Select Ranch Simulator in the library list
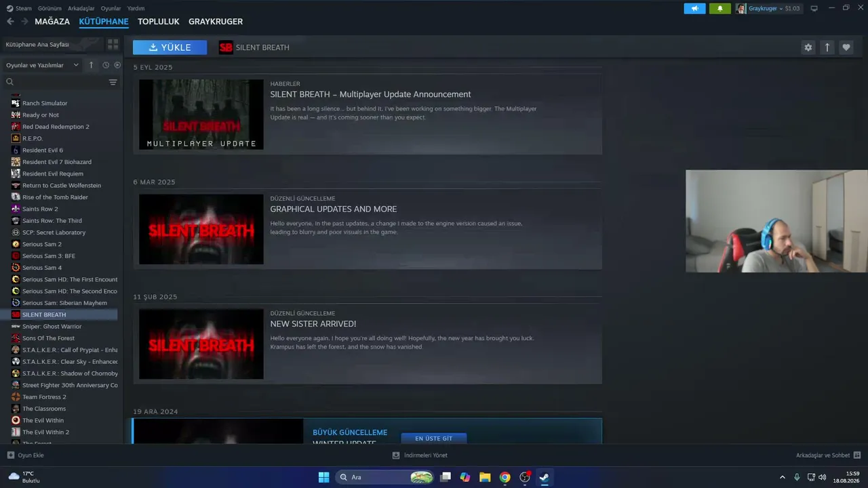Screen dimensions: 868x488 click(45, 103)
